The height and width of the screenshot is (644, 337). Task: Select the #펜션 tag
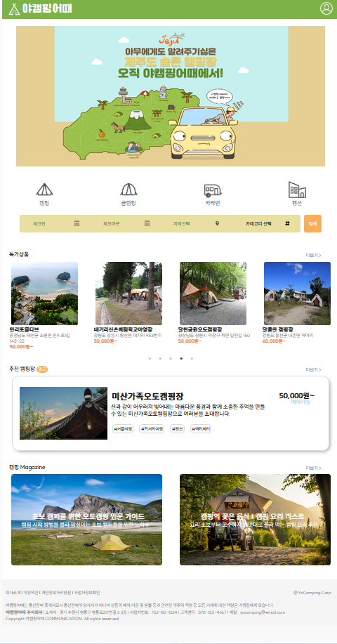point(178,428)
